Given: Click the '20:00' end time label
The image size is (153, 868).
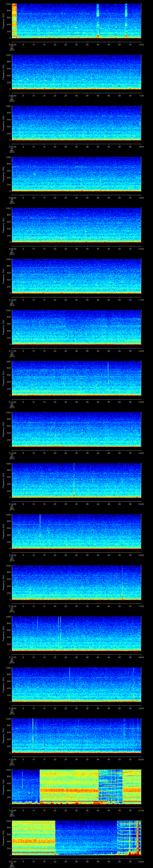Looking at the screenshot, I should [x=141, y=759].
